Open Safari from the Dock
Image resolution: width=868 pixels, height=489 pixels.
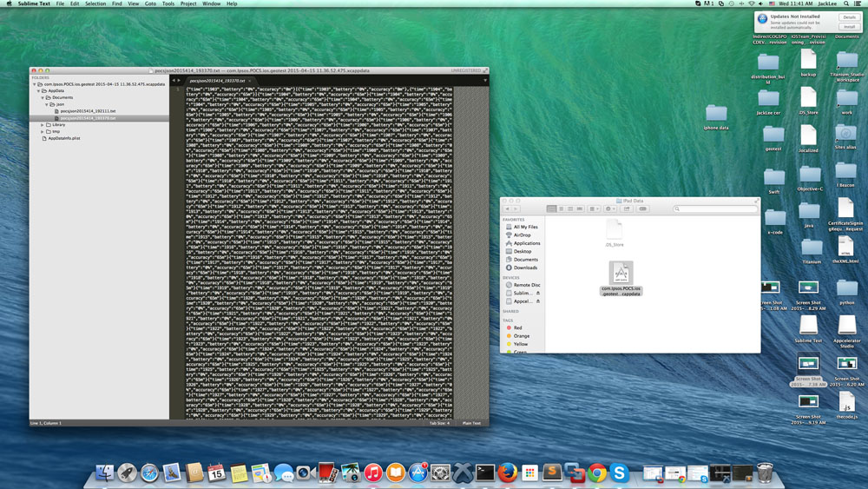tap(149, 473)
